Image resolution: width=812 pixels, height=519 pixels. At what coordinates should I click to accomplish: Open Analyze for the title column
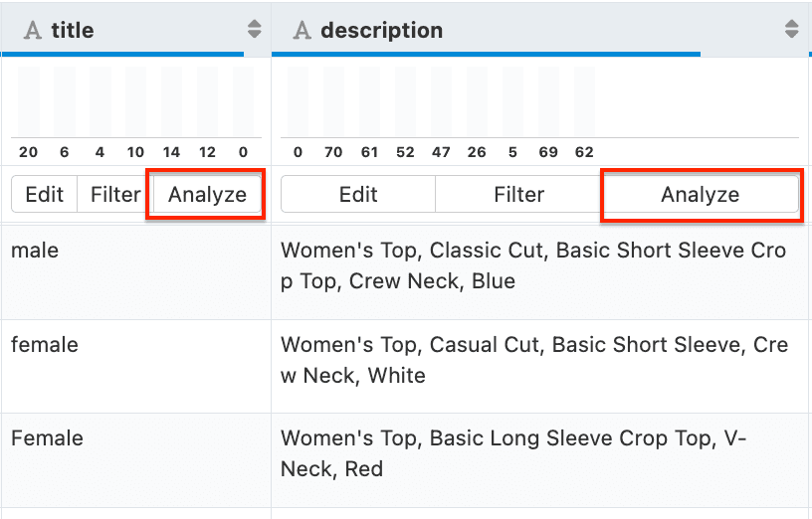point(207,195)
